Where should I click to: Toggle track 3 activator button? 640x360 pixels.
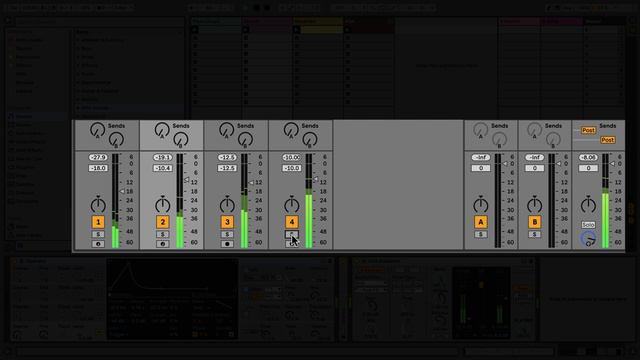227,222
